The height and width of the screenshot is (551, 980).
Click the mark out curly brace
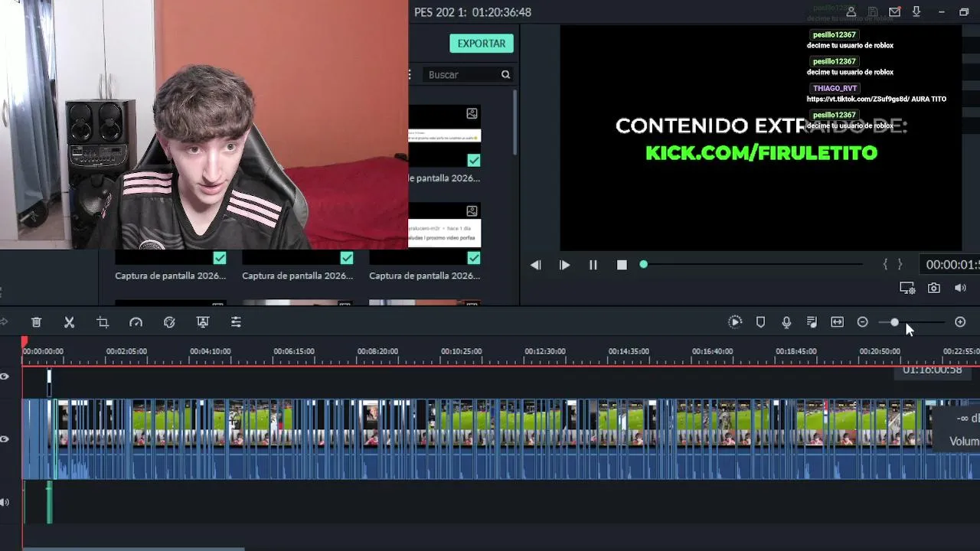(x=900, y=264)
